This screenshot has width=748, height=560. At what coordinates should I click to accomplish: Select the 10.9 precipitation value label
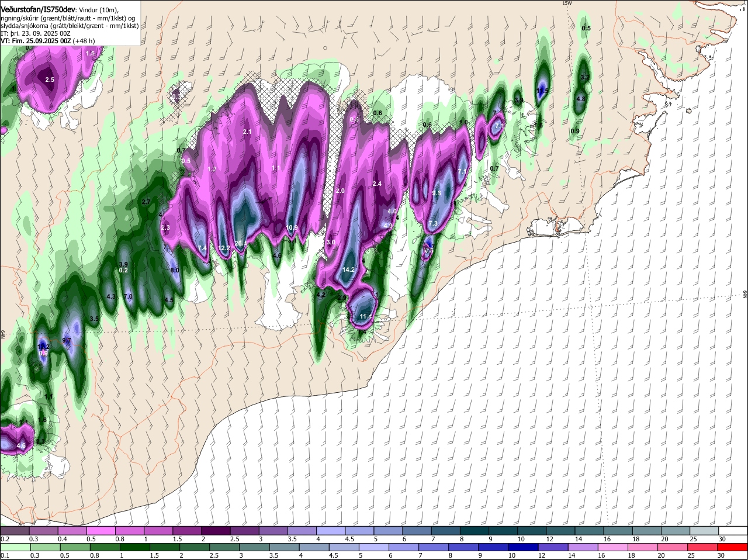(x=292, y=227)
